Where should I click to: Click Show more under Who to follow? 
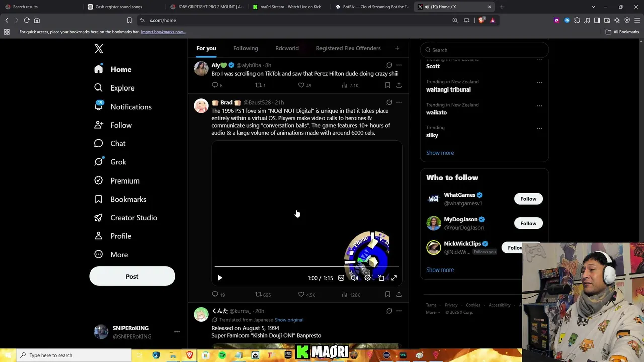pyautogui.click(x=440, y=270)
